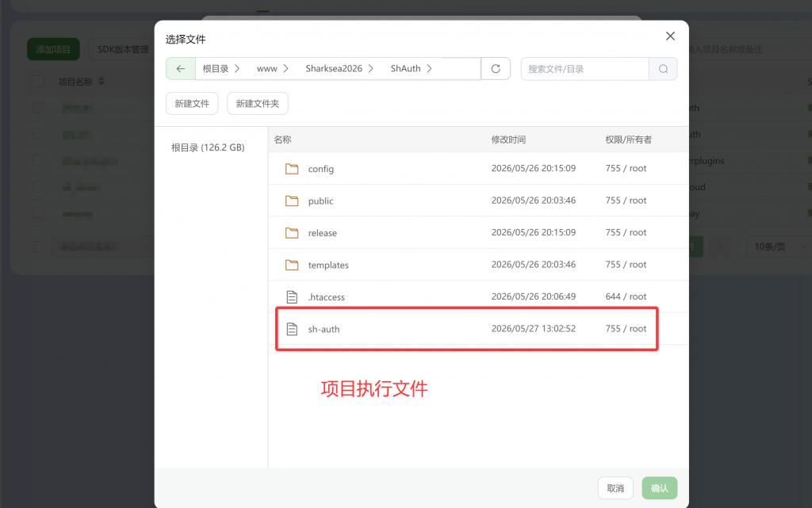Viewport: 812px width, 508px height.
Task: Go to next page arrow in background pagination
Action: point(720,246)
